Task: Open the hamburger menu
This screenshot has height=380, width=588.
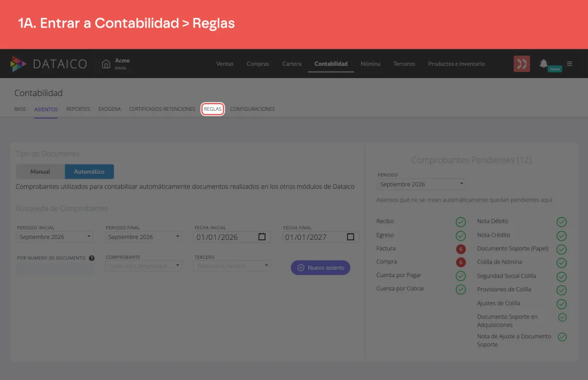Action: coord(570,64)
